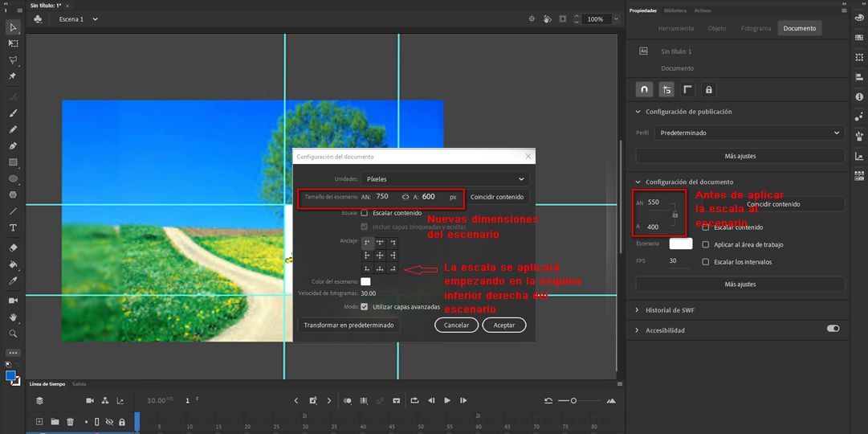Viewport: 868px width, 434px height.
Task: Enable Aplicar al área de trabajo
Action: [705, 244]
